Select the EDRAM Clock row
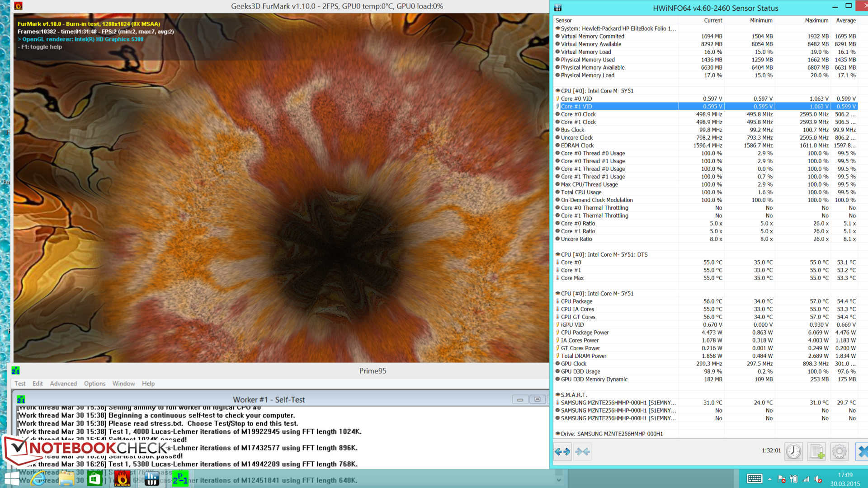Screen dimensions: 868x488 [706, 145]
